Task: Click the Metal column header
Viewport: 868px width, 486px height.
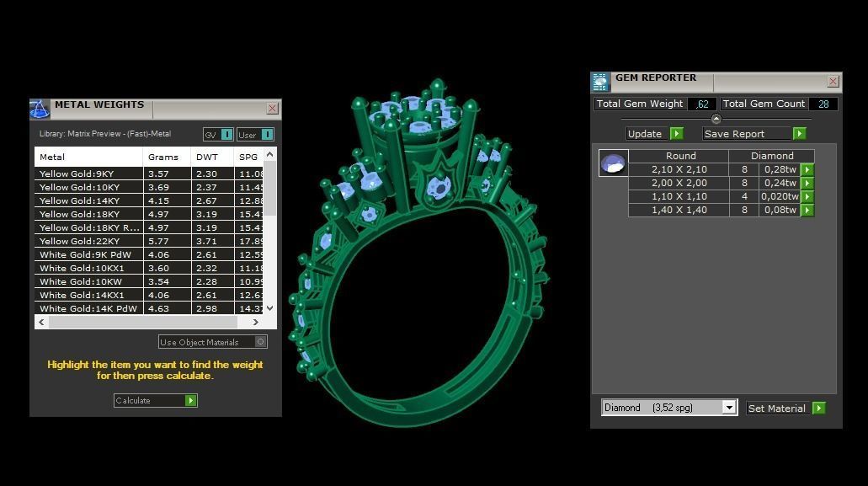Action: pyautogui.click(x=88, y=158)
